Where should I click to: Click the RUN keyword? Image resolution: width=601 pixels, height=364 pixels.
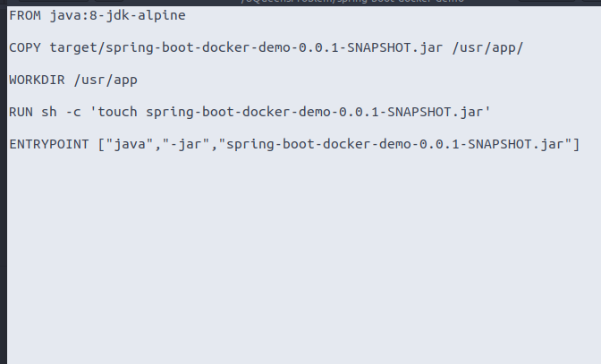click(20, 112)
